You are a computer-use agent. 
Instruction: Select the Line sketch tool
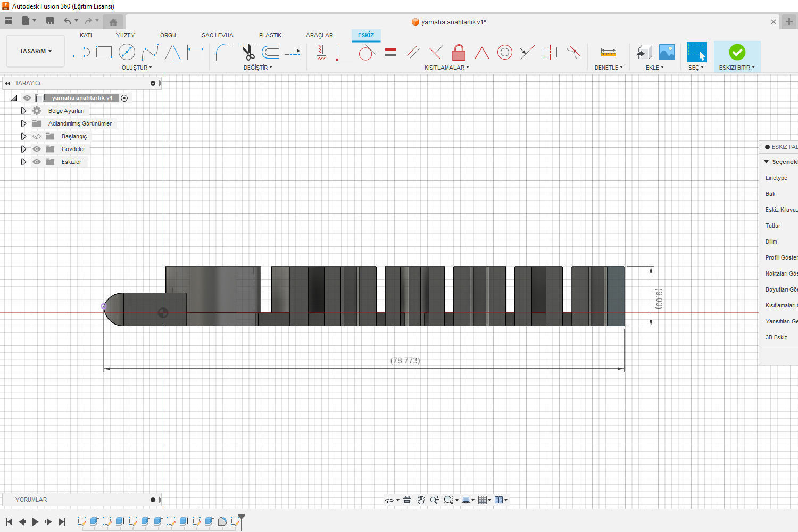point(81,52)
